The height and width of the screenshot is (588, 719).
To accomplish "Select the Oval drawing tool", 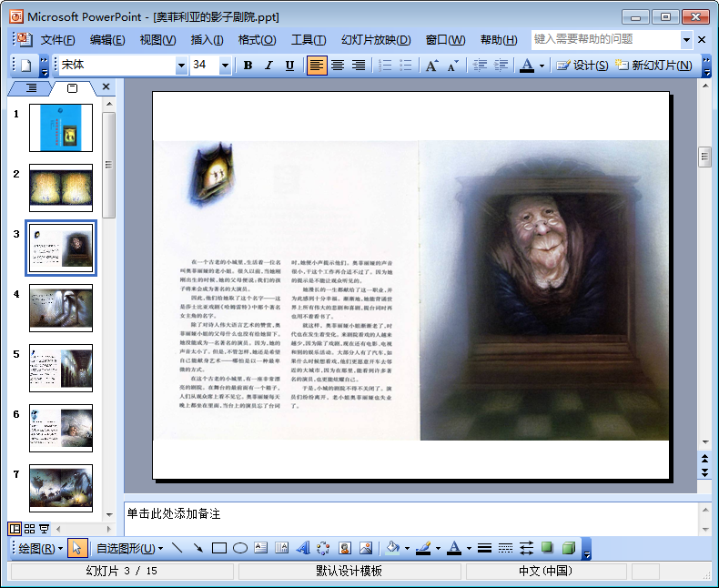I will pyautogui.click(x=240, y=548).
